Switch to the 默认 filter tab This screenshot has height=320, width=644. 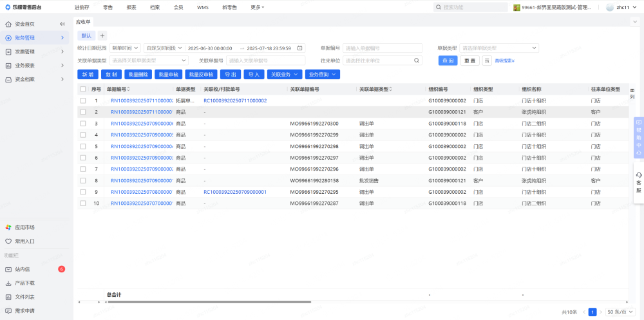(x=86, y=35)
